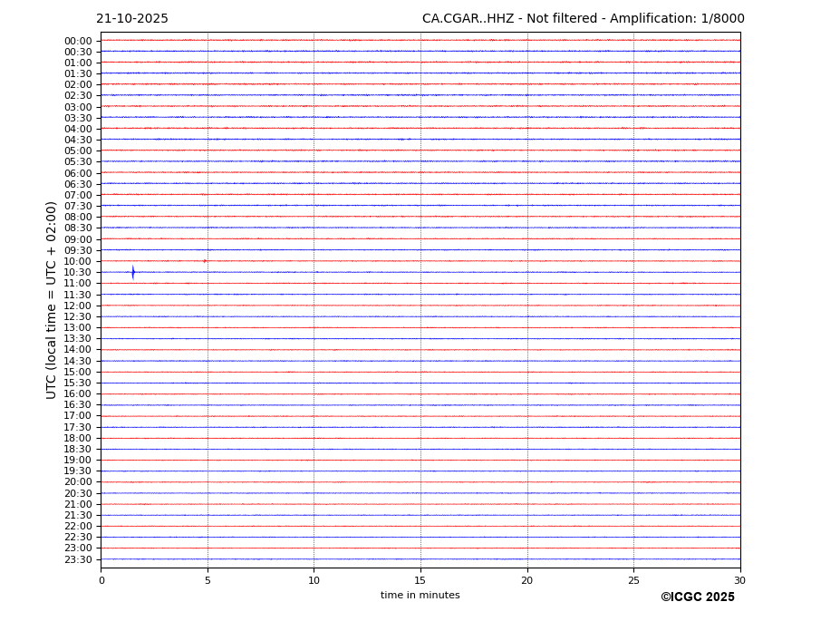Click the blue seismic spike on the 10:30 trace
Screen dimensions: 840x631
coord(133,272)
